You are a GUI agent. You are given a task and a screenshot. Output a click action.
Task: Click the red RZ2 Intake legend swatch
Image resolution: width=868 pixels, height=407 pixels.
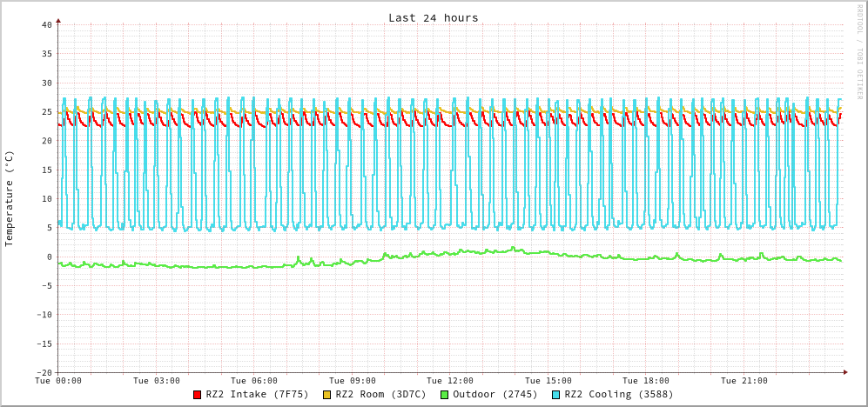198,395
